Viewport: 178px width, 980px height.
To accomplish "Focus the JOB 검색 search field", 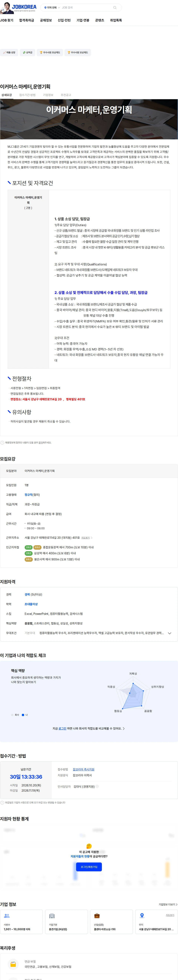I will point(86,8).
